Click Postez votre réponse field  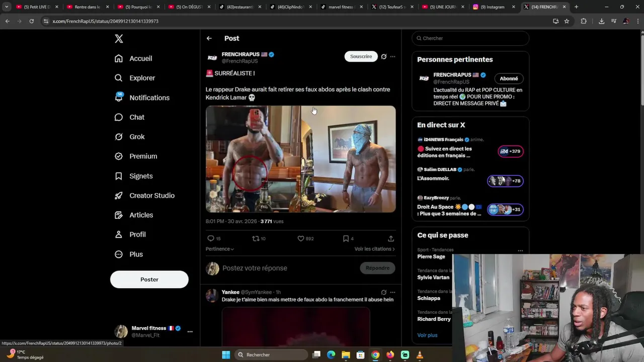click(288, 268)
